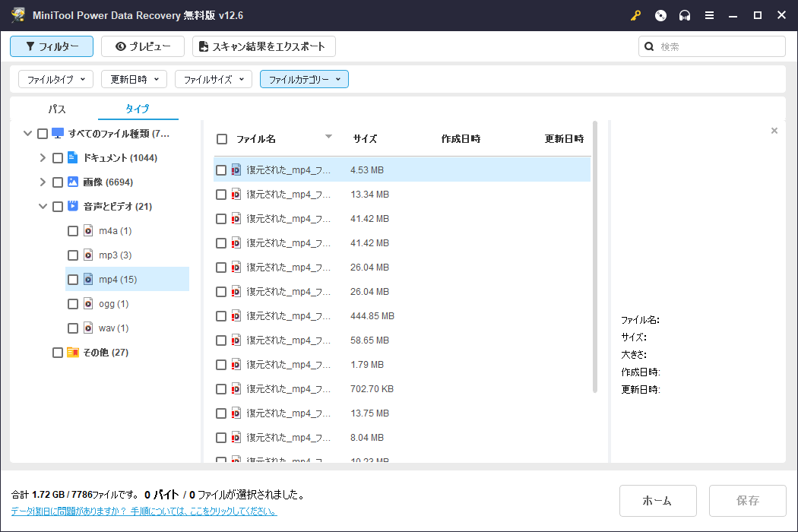Open the hamburger menu icon
798x532 pixels.
tap(709, 15)
